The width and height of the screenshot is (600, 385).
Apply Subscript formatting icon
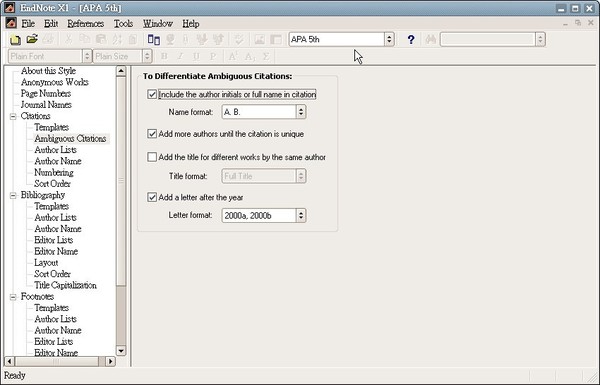click(x=249, y=56)
